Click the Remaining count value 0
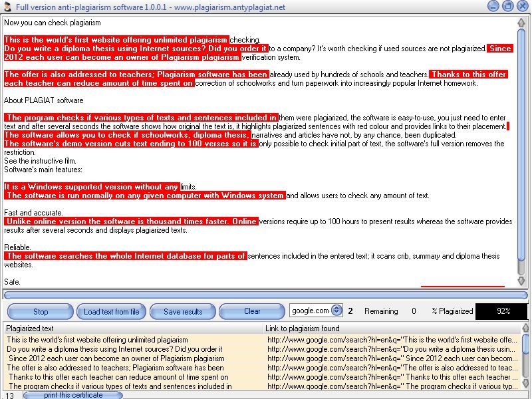Viewport: 532px width, 399px height. point(414,311)
